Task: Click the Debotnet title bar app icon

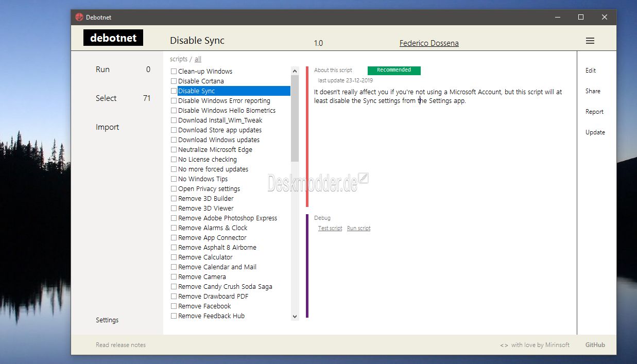Action: [79, 17]
